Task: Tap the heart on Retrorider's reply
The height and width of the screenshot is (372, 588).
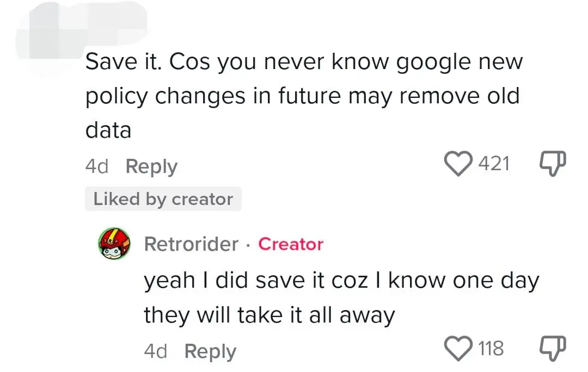Action: point(459,348)
